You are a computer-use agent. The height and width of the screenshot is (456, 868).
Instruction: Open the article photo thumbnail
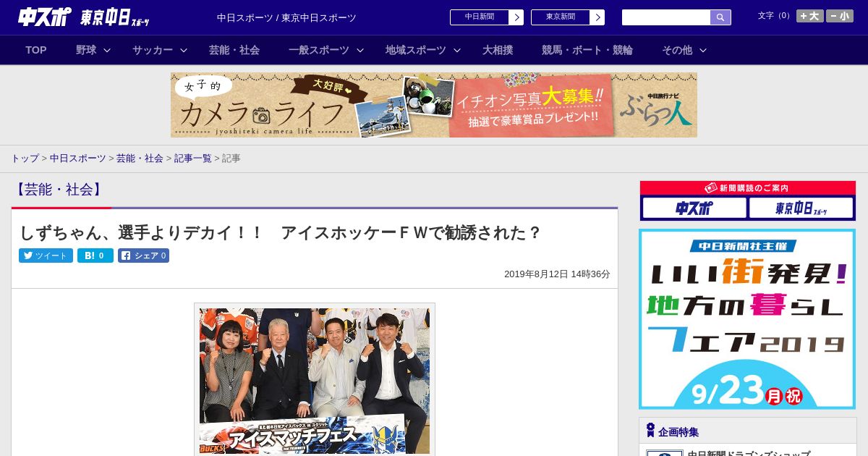315,381
